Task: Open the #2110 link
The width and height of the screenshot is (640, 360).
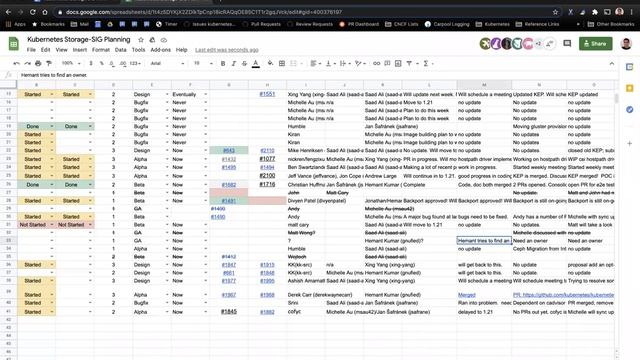Action: tap(267, 151)
